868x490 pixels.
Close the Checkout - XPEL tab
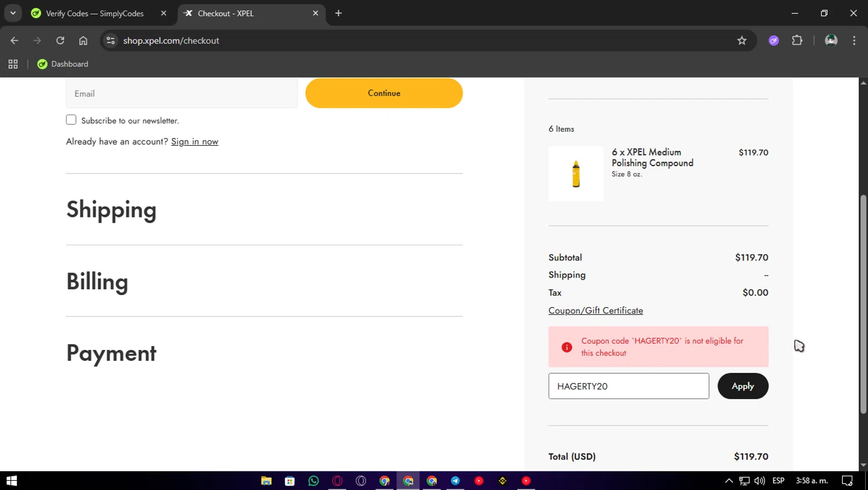click(x=315, y=13)
